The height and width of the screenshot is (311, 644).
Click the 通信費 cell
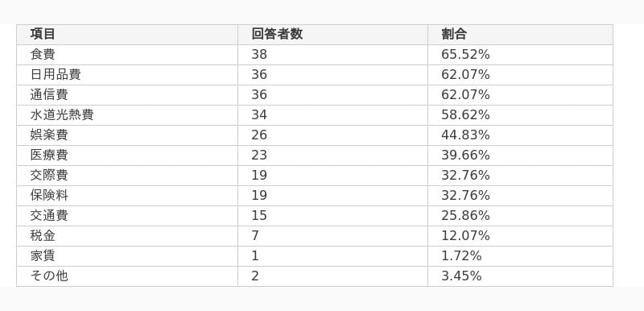tap(127, 95)
